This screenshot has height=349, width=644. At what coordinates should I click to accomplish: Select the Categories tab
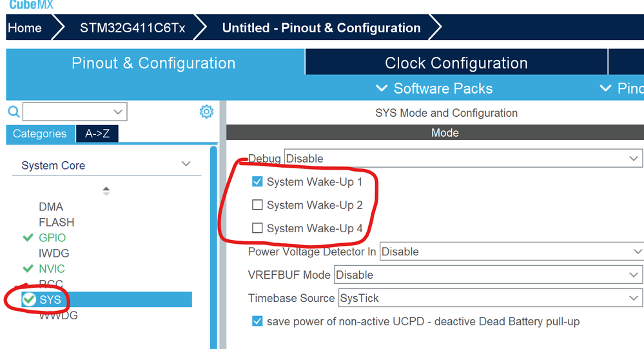39,134
